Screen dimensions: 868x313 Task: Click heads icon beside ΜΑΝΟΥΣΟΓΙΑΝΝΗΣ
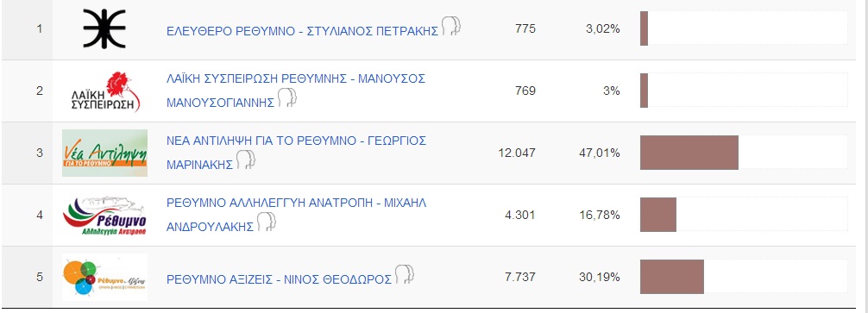287,98
